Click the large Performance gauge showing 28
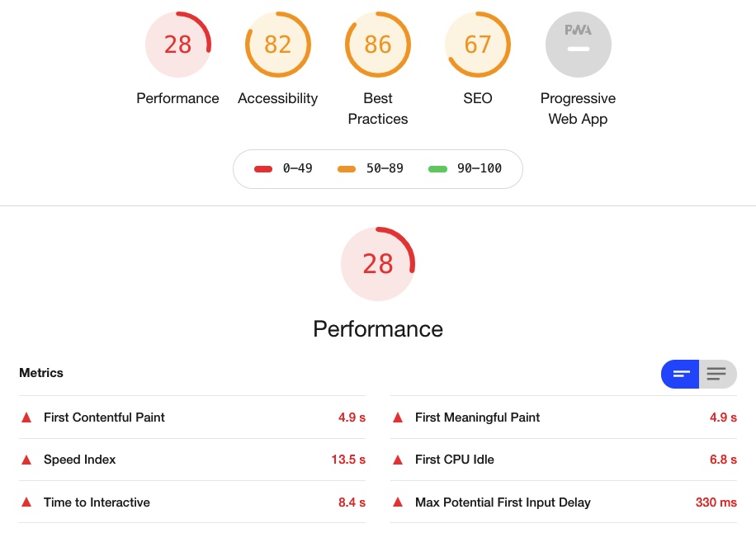Screen dimensions: 756x533 click(x=378, y=263)
